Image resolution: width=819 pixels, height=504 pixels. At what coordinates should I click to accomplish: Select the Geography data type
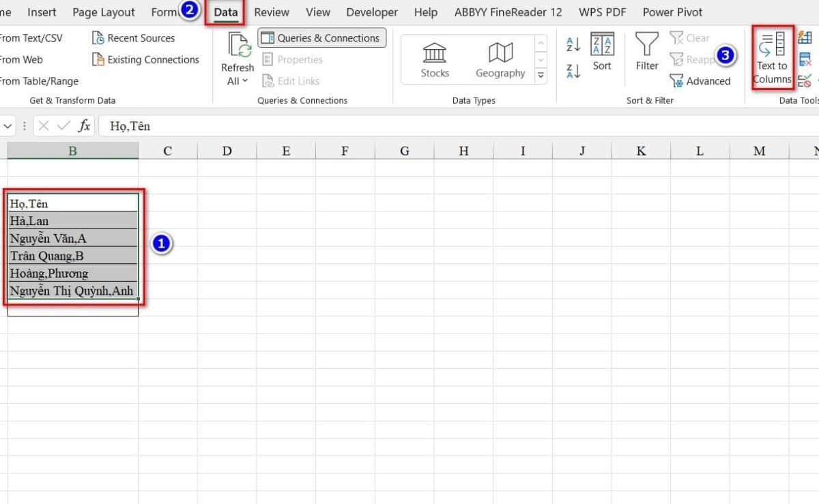[500, 58]
